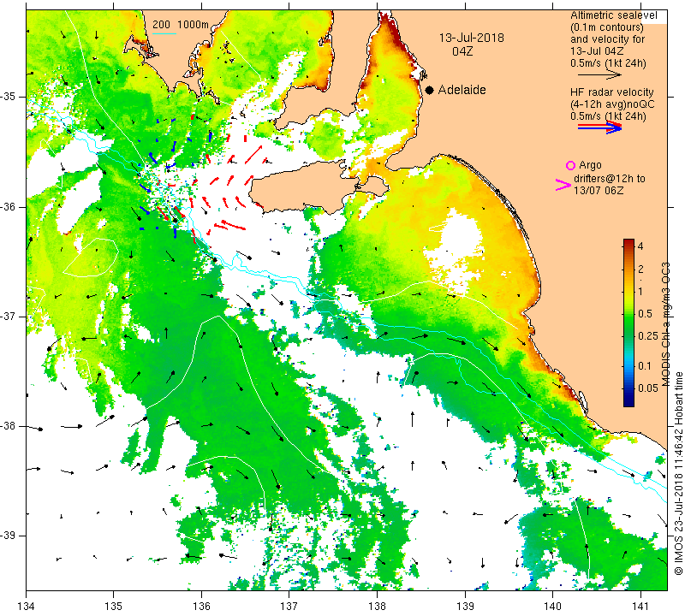
Task: Click the Adelaide city label
Action: 462,90
